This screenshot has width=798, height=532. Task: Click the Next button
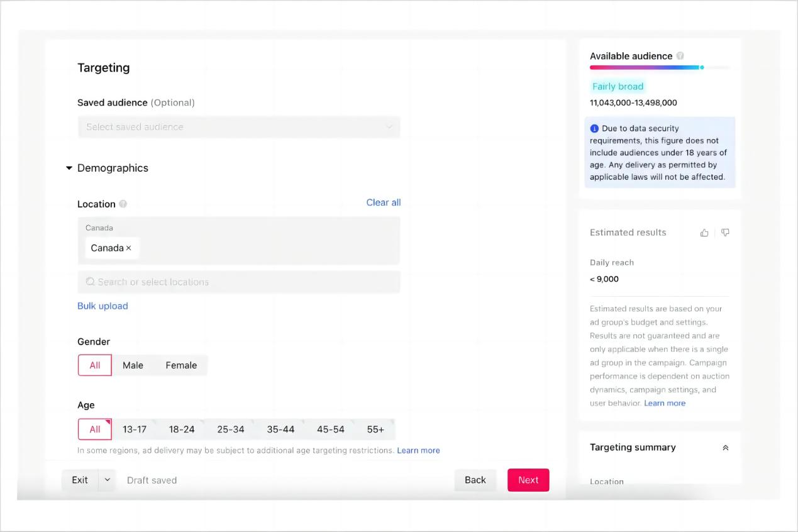click(528, 480)
